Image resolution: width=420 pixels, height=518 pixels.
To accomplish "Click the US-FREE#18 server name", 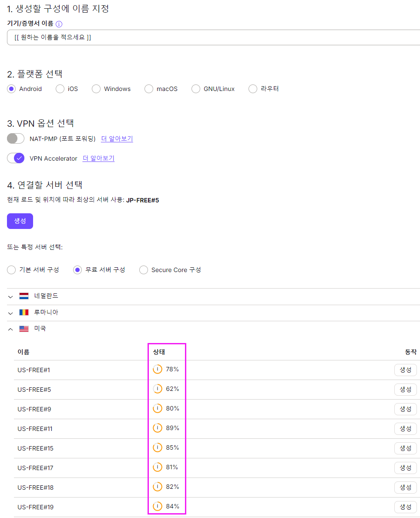I will tap(35, 487).
